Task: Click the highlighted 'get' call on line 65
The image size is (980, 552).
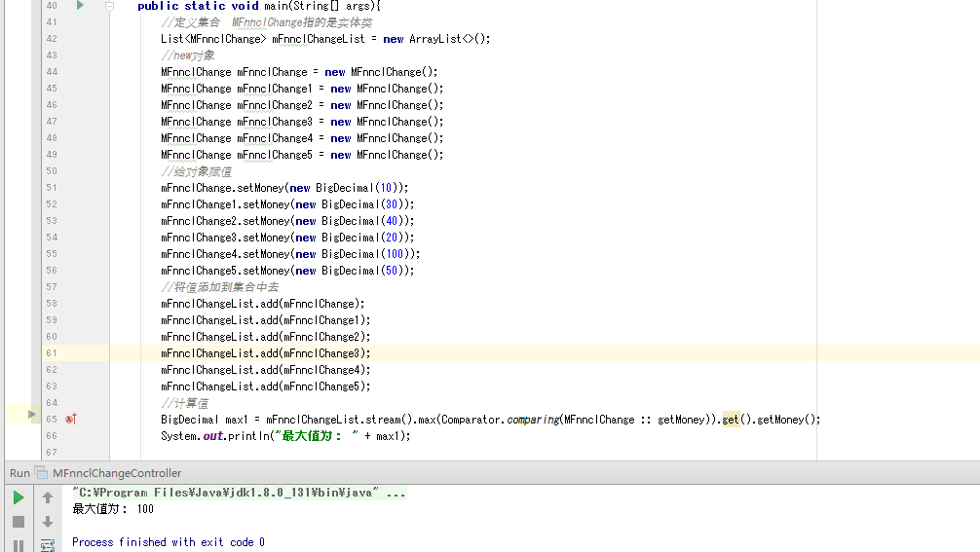Action: 731,420
